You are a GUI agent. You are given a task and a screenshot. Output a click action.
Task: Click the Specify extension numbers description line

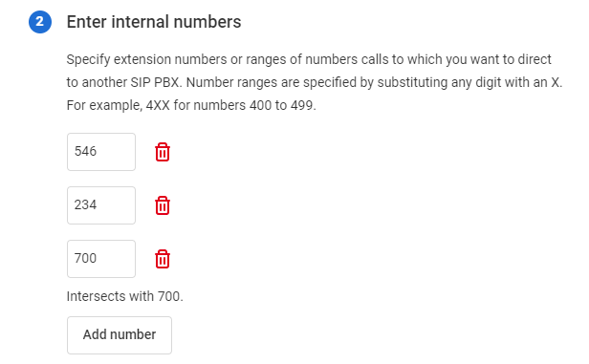[x=309, y=59]
